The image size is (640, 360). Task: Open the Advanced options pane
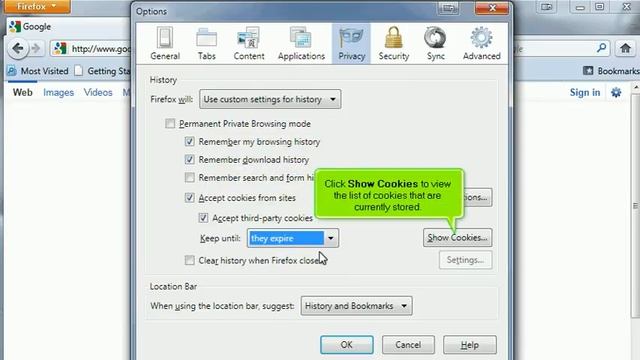pyautogui.click(x=482, y=44)
